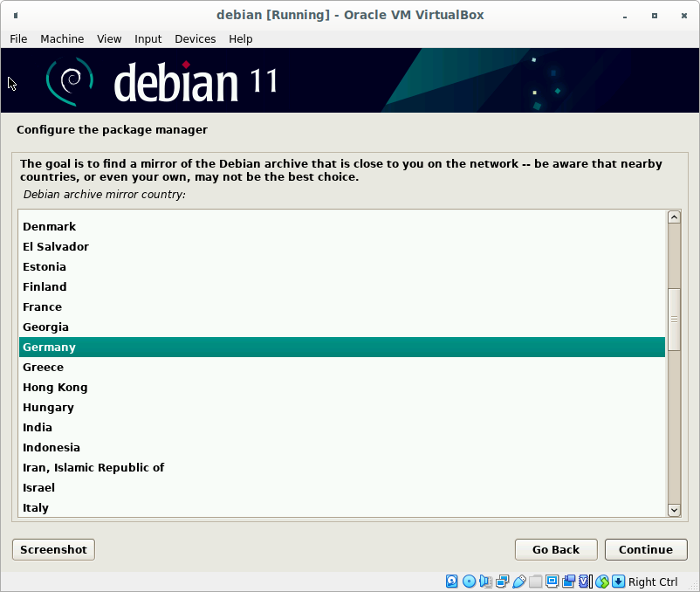Click the hard disk activity status icon
700x592 pixels.
tap(452, 582)
